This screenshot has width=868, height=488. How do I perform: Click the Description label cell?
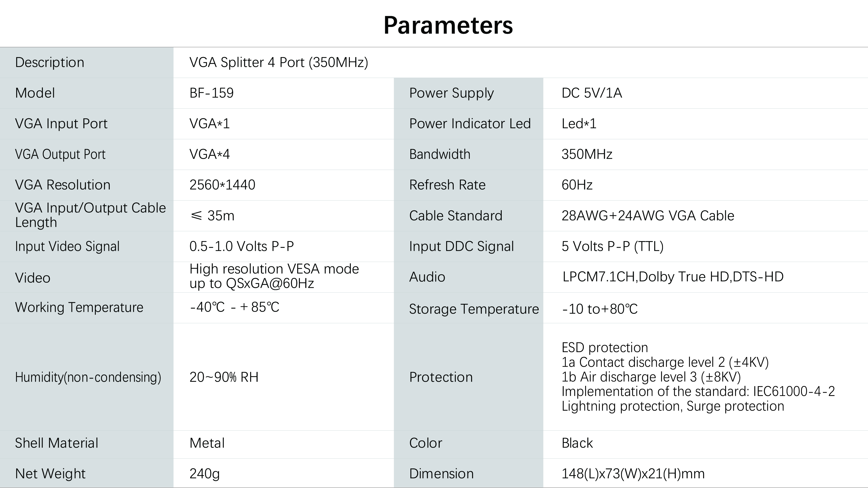coord(49,62)
